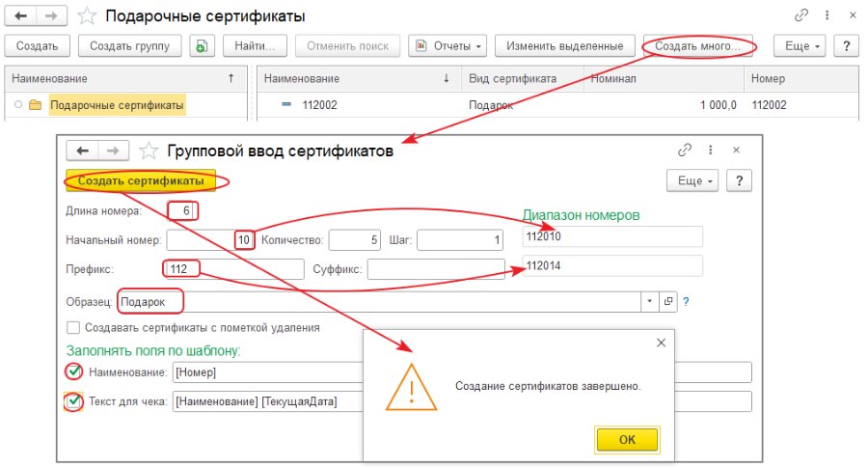The height and width of the screenshot is (468, 868).
Task: Create by copying icon button in the main toolbar
Action: pyautogui.click(x=203, y=46)
